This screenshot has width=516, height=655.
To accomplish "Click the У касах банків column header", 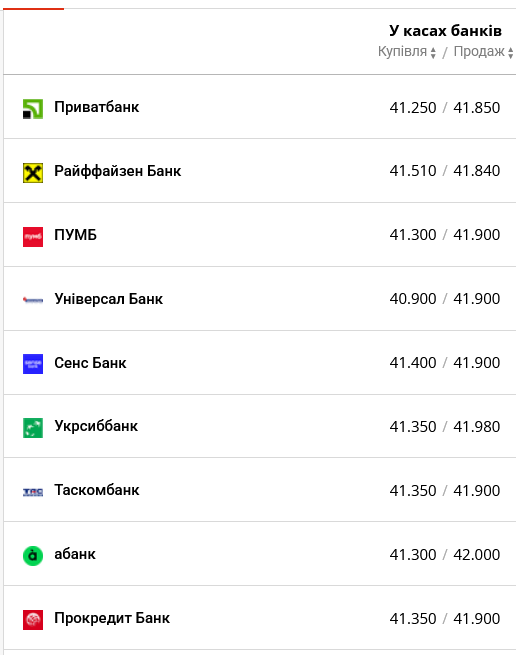I will coord(445,31).
